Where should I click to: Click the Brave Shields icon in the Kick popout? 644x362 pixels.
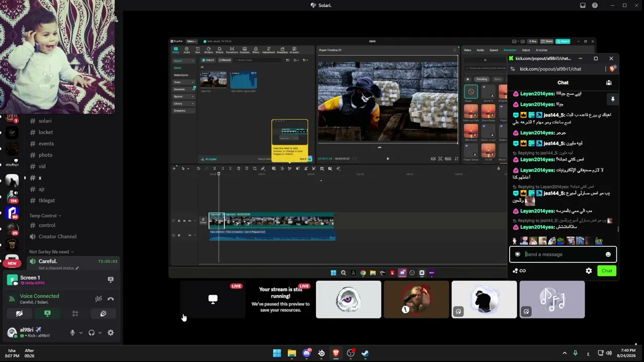tap(612, 69)
